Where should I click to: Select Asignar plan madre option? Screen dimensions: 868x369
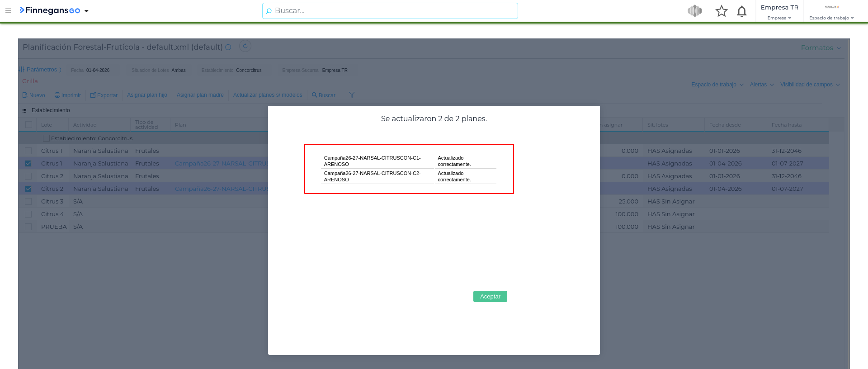200,95
